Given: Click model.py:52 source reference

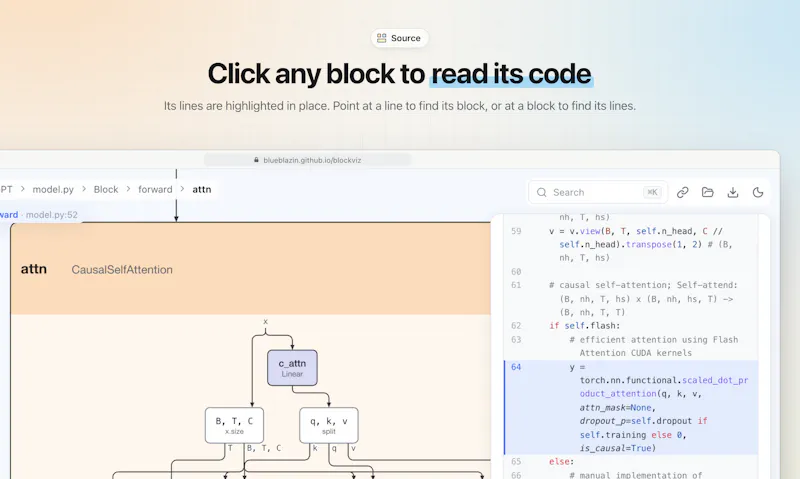Looking at the screenshot, I should pyautogui.click(x=52, y=215).
